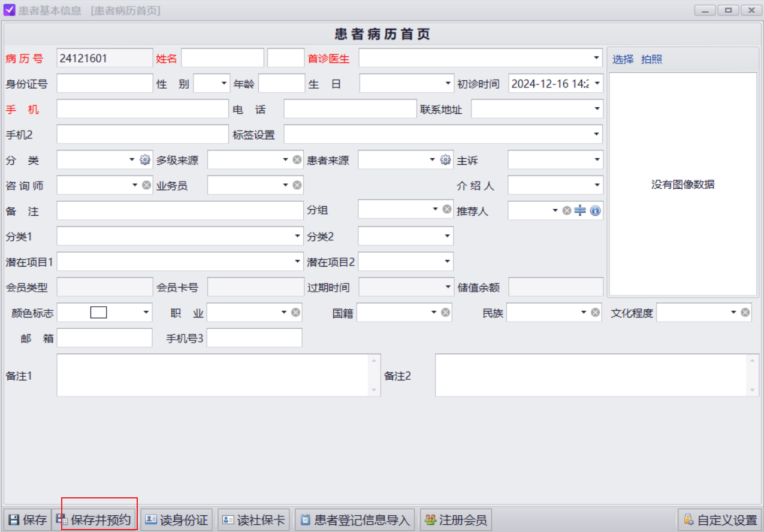This screenshot has height=532, width=764.
Task: Click the blue divider icon beside 推荐人
Action: (x=580, y=211)
